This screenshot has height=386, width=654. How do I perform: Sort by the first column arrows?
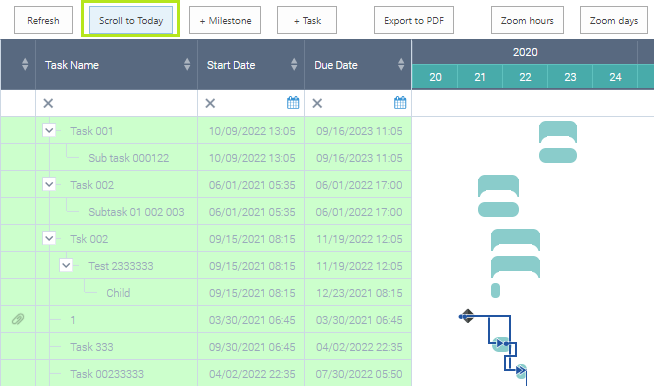25,64
